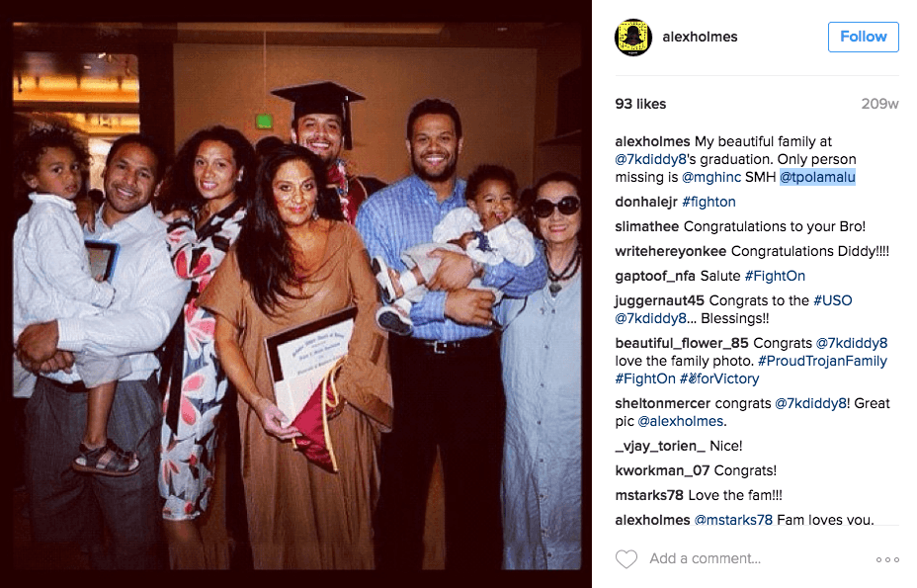Click the 209w timestamp
Image resolution: width=917 pixels, height=588 pixels.
(879, 104)
